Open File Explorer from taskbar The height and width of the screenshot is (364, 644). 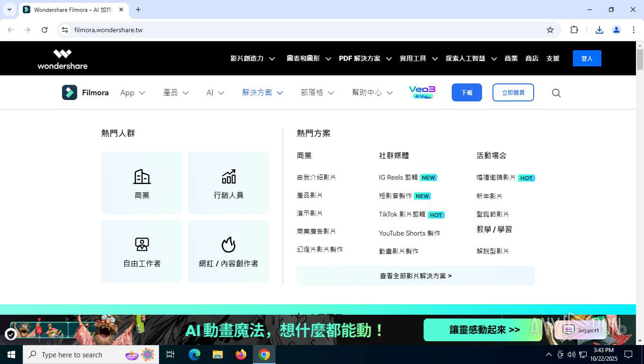click(217, 355)
